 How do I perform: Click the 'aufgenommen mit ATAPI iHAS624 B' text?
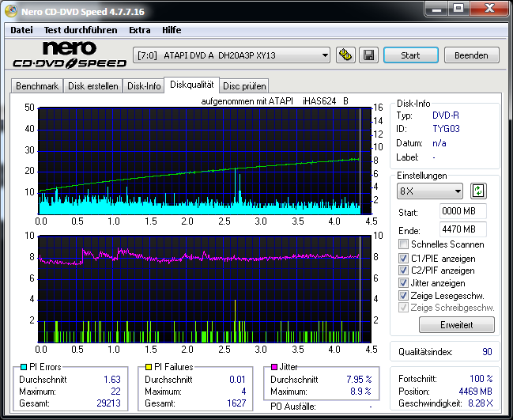pos(274,101)
